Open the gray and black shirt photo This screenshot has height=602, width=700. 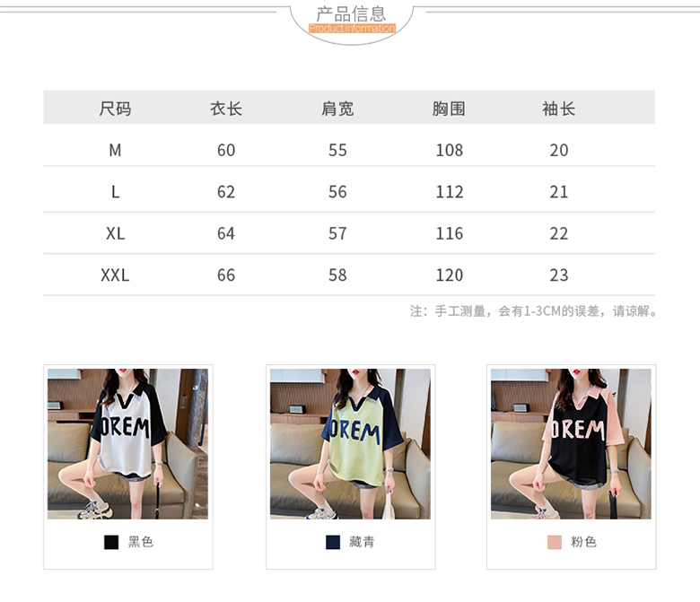(x=127, y=443)
